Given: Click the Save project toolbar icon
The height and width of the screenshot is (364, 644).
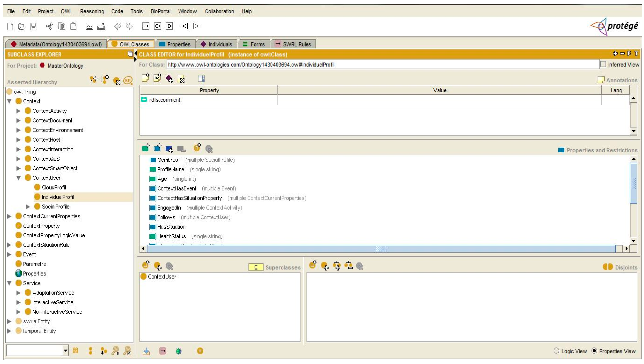Looking at the screenshot, I should (33, 26).
